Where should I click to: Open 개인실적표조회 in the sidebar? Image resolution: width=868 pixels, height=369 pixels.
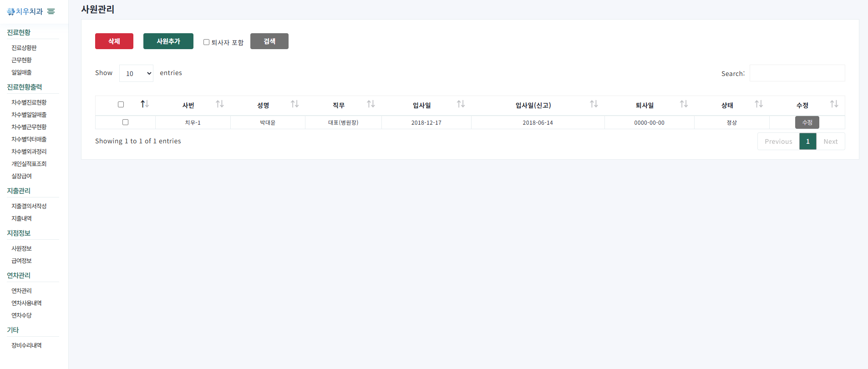pos(29,164)
